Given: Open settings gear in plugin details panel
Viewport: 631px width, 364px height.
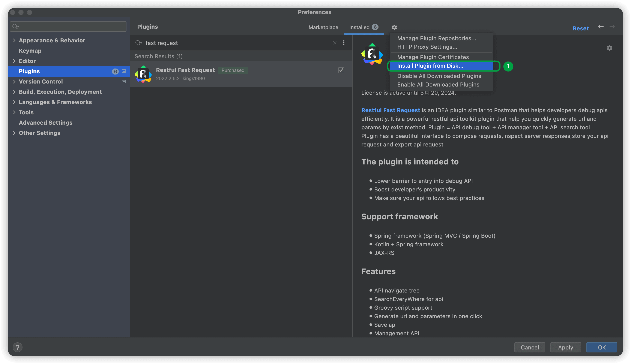Looking at the screenshot, I should pyautogui.click(x=610, y=48).
